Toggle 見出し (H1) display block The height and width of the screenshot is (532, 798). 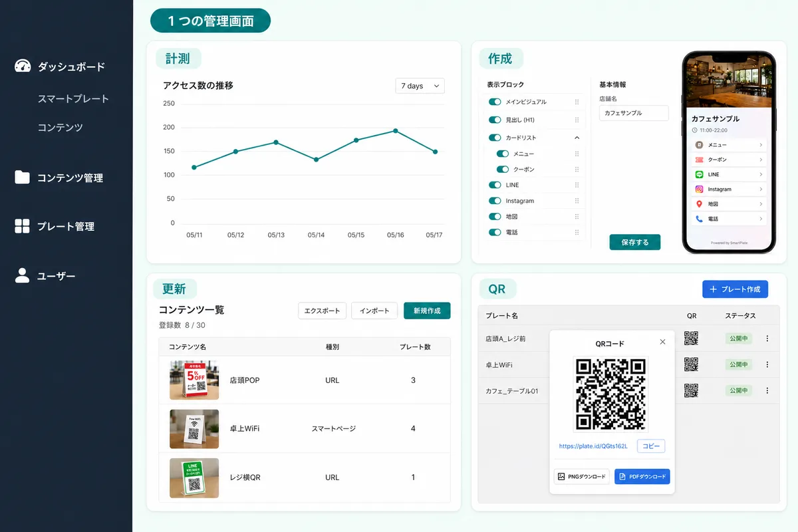coord(495,120)
